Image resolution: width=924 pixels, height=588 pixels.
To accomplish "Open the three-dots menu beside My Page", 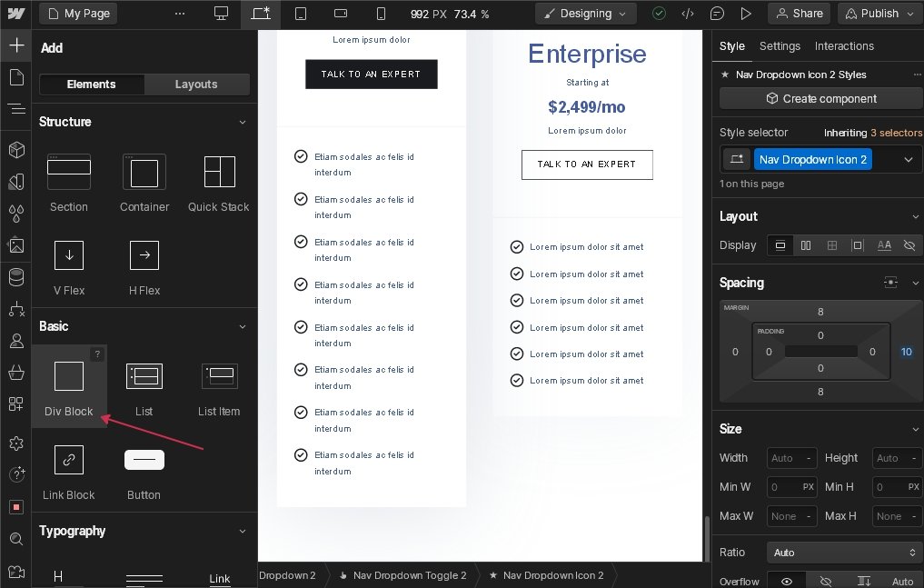I will click(180, 14).
